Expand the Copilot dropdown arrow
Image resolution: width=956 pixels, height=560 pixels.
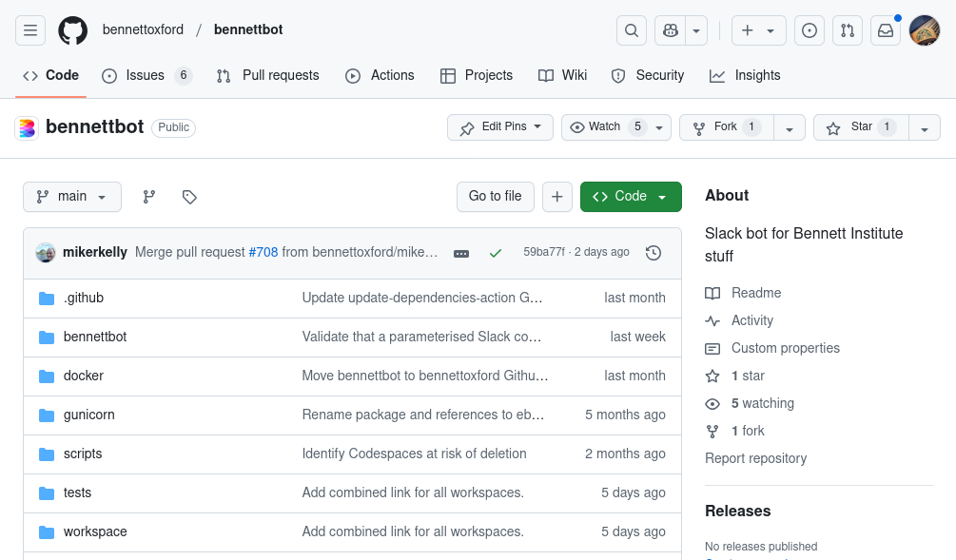pyautogui.click(x=696, y=30)
